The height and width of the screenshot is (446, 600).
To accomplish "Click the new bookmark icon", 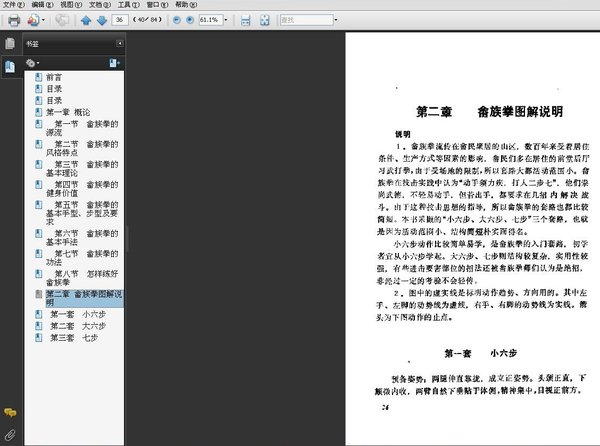I will coord(114,63).
